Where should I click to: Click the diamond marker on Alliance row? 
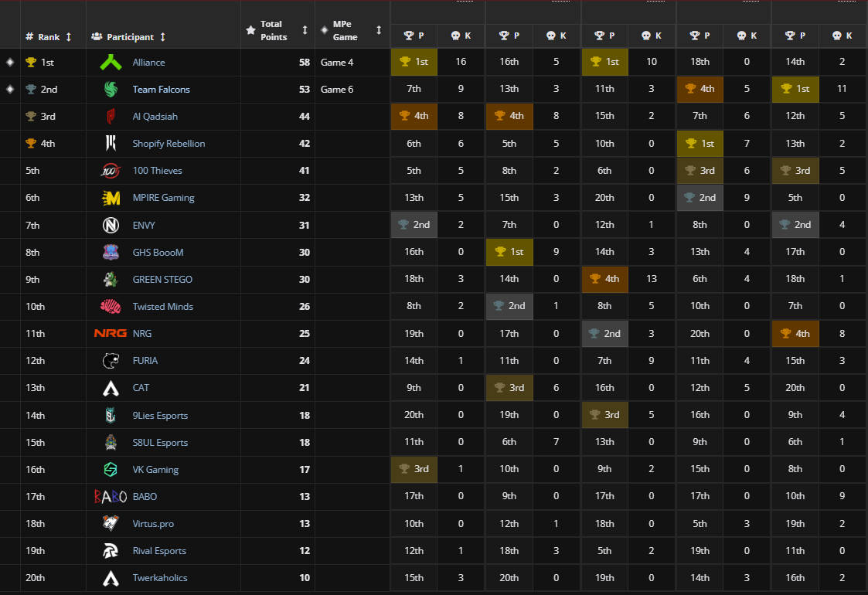[x=10, y=62]
